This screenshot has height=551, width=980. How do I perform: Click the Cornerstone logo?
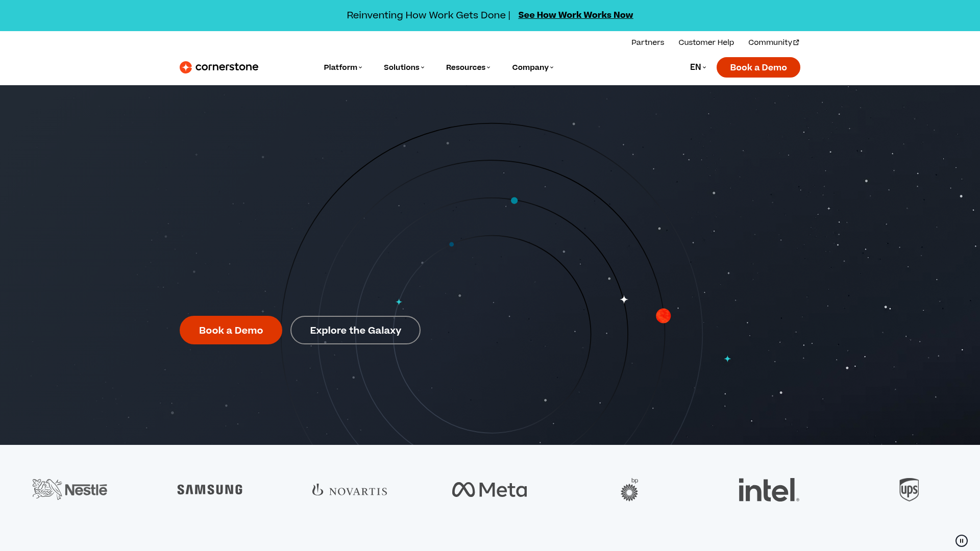click(218, 67)
